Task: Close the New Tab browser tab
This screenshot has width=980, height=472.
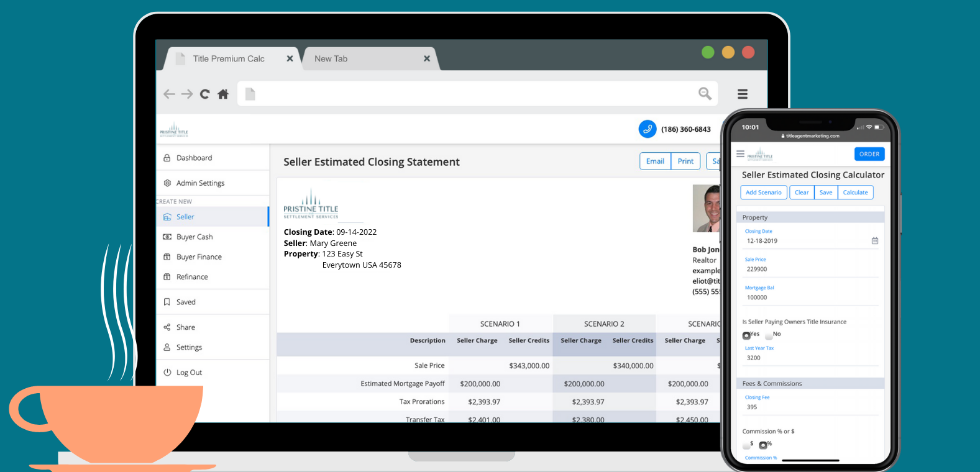Action: 427,58
